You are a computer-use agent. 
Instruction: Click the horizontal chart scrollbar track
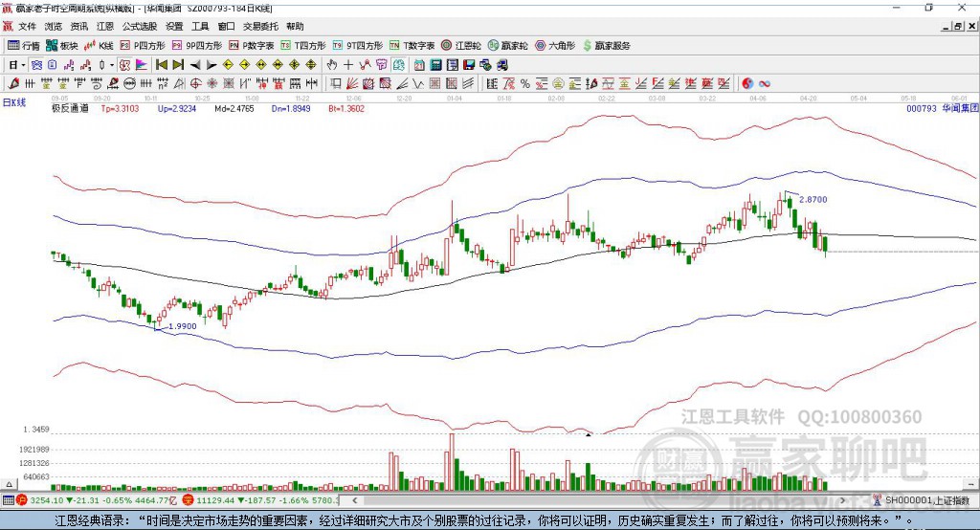pyautogui.click(x=599, y=500)
